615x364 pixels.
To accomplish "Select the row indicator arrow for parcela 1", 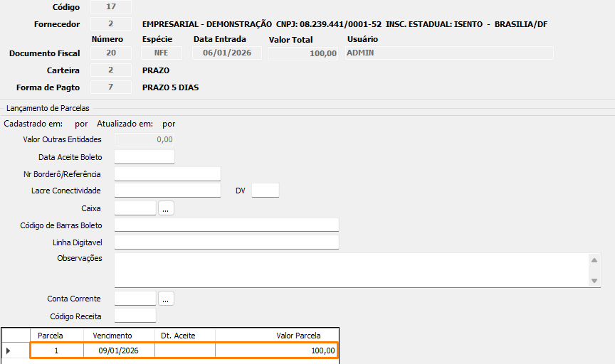I will pos(9,350).
